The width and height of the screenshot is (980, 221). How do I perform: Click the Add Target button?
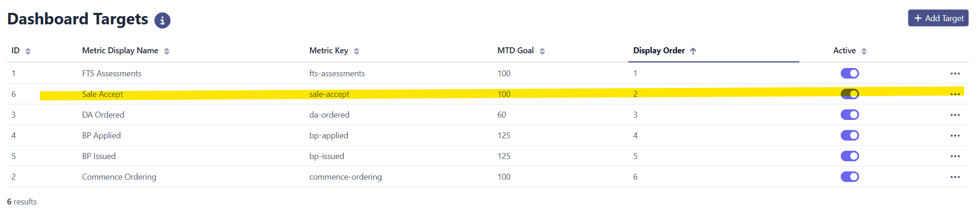click(938, 18)
